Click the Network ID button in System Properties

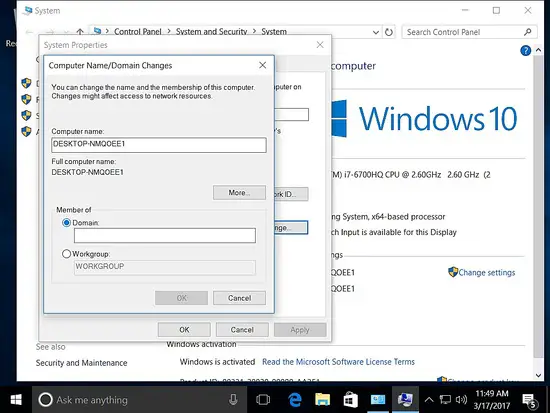click(291, 194)
